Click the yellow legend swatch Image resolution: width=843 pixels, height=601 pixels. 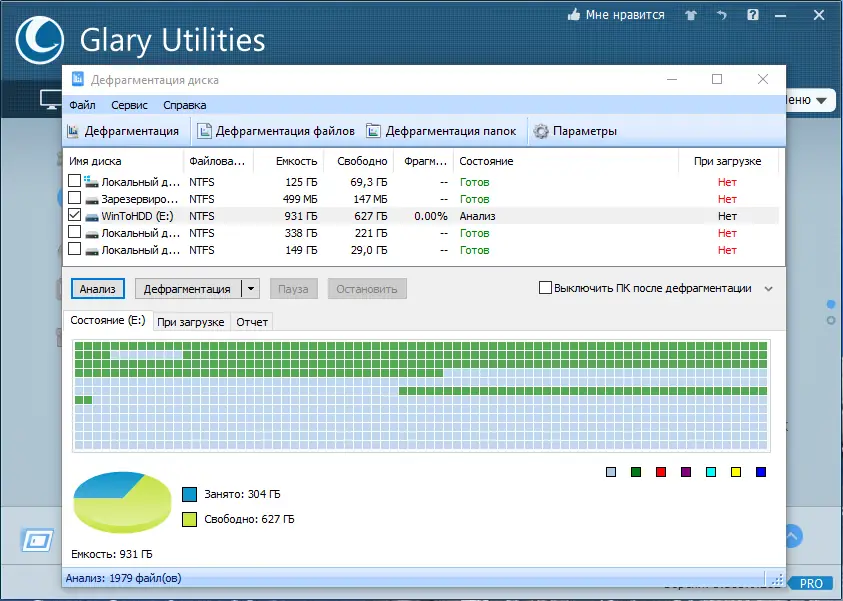pos(736,472)
